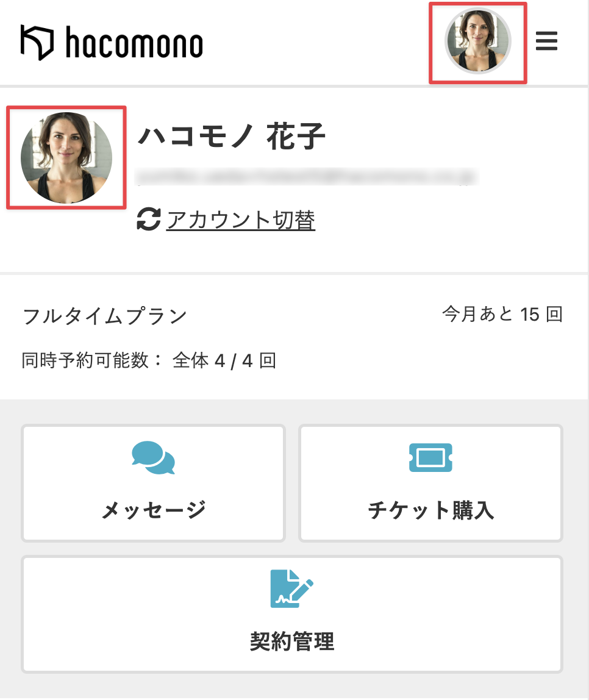
Task: Open the hamburger menu
Action: point(546,41)
